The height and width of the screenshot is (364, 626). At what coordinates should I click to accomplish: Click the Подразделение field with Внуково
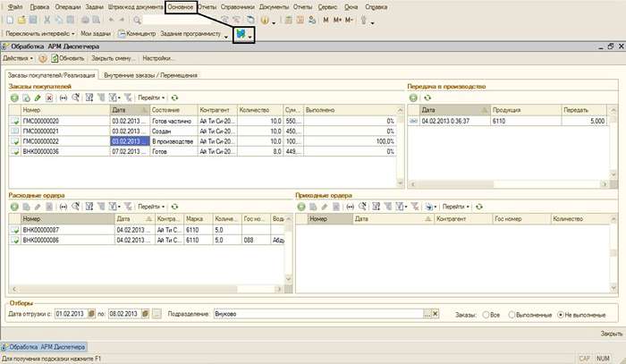(318, 314)
